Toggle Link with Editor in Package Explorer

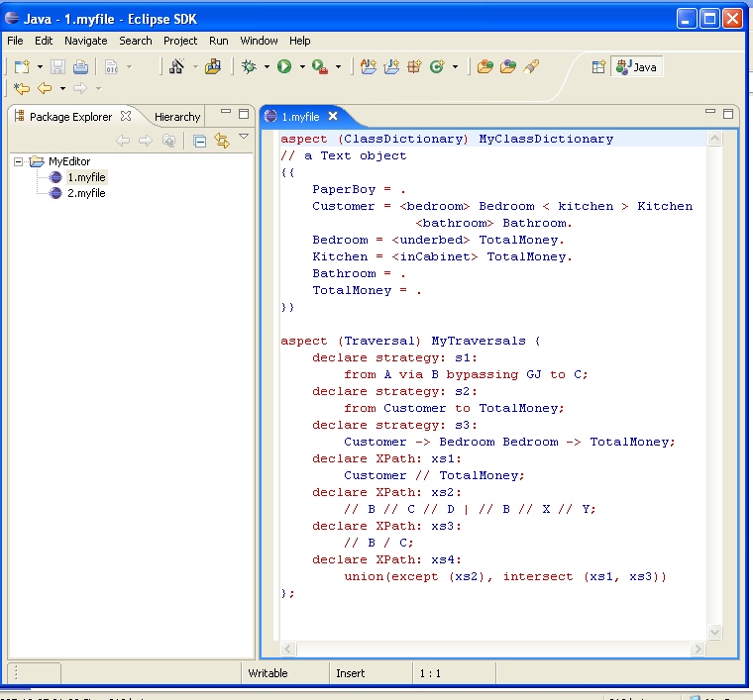(222, 141)
